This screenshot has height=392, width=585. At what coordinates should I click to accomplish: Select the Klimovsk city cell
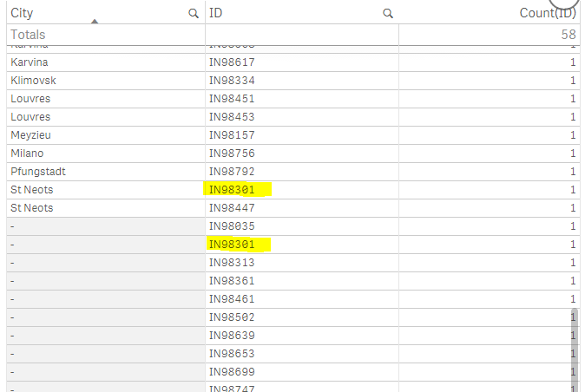coord(33,81)
